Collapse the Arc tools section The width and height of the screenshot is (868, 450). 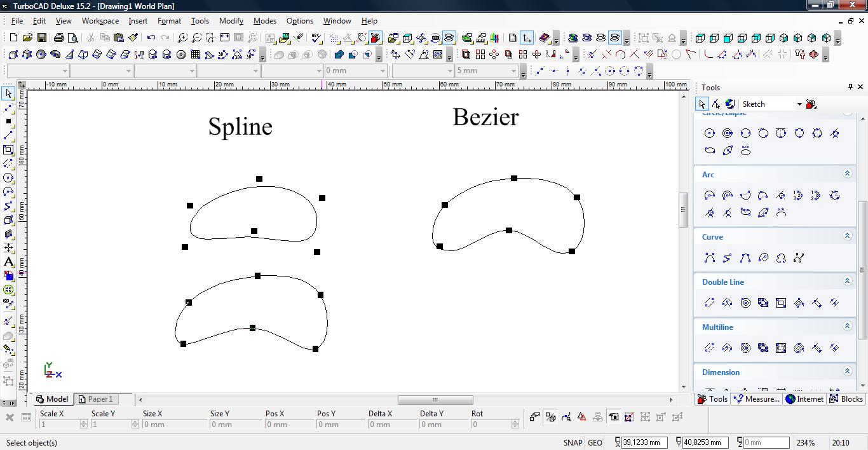[847, 174]
